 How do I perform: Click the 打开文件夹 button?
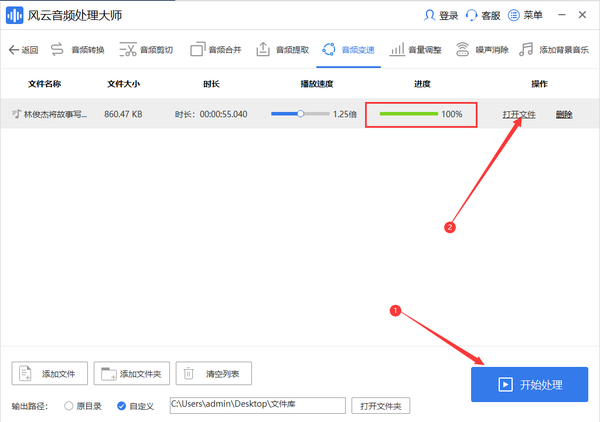(381, 406)
